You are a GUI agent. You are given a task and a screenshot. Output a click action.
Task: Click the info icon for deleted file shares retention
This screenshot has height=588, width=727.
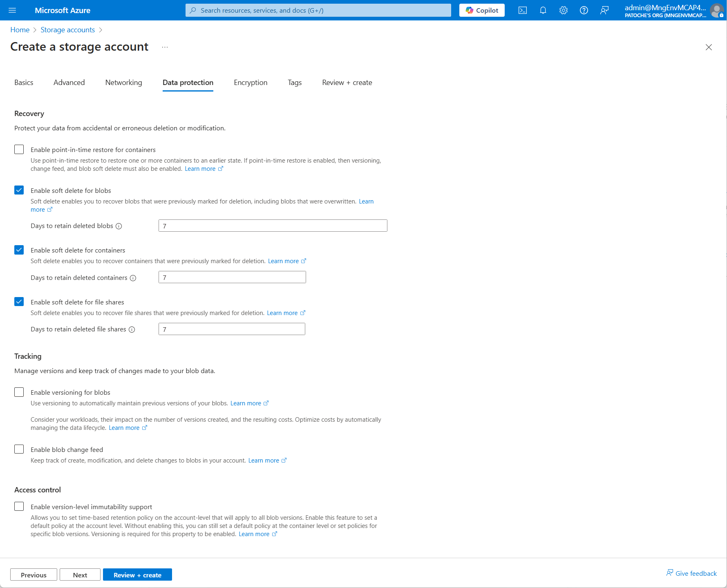tap(132, 329)
